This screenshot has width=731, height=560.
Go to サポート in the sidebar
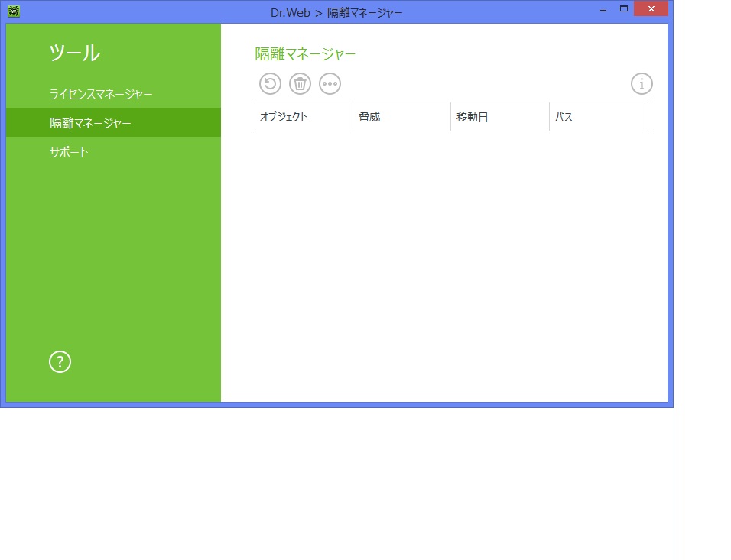(x=70, y=152)
